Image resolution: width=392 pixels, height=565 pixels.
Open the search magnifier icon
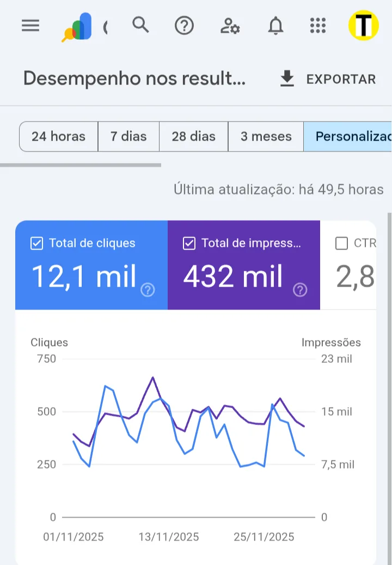point(140,25)
